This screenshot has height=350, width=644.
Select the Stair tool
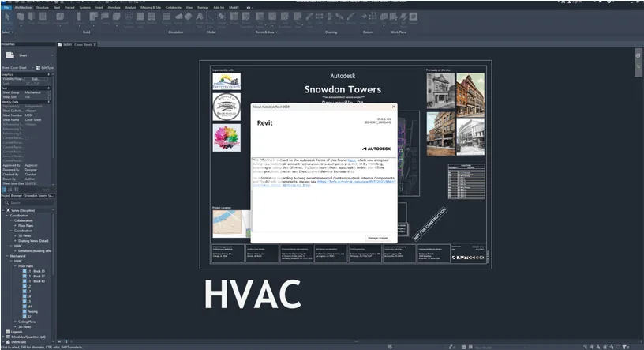(x=188, y=17)
